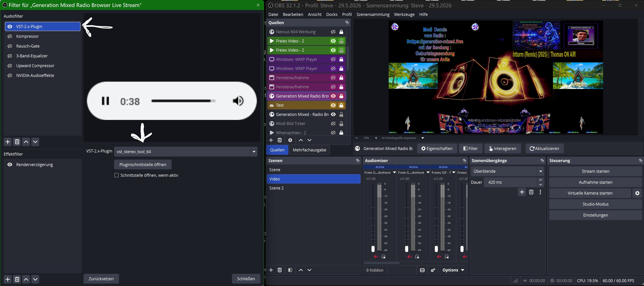The width and height of the screenshot is (644, 286).
Task: Open advanced audio properties gears icon
Action: click(x=433, y=270)
